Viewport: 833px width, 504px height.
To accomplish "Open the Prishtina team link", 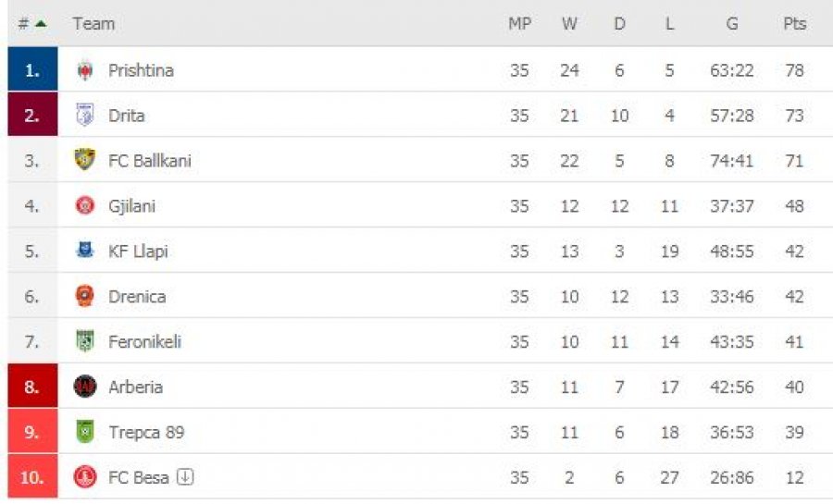I will click(141, 70).
